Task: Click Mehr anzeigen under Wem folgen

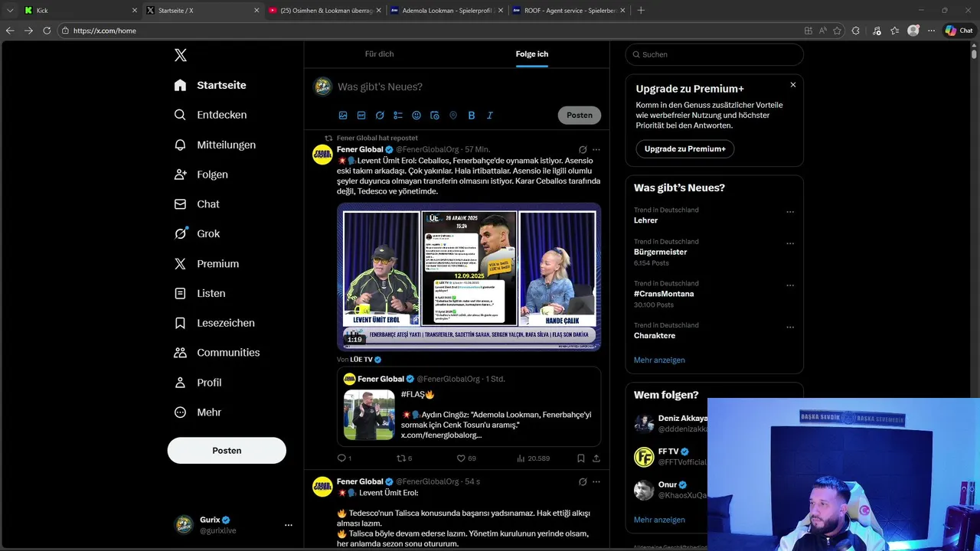Action: (x=659, y=520)
